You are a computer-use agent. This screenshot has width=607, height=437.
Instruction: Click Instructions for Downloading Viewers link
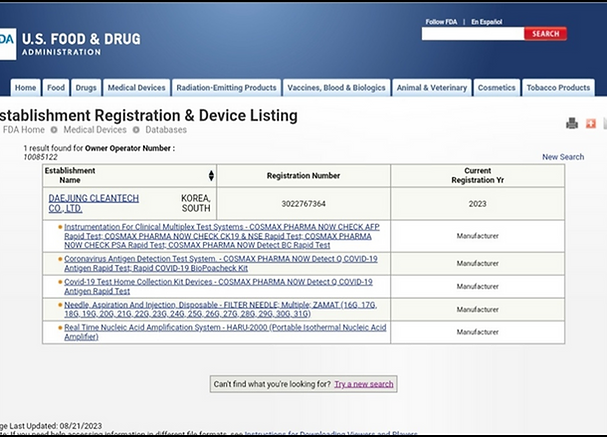(x=331, y=434)
